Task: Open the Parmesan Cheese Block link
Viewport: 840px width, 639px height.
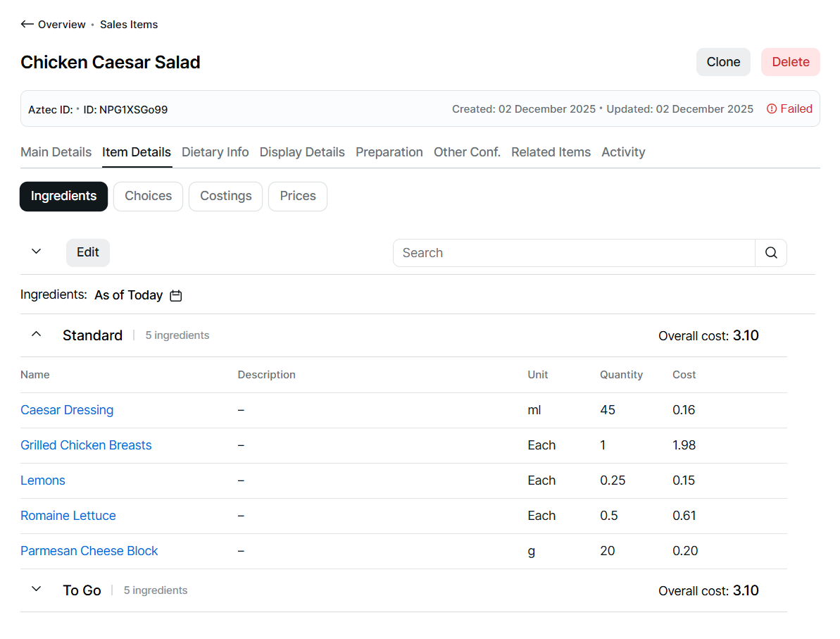Action: pos(89,551)
